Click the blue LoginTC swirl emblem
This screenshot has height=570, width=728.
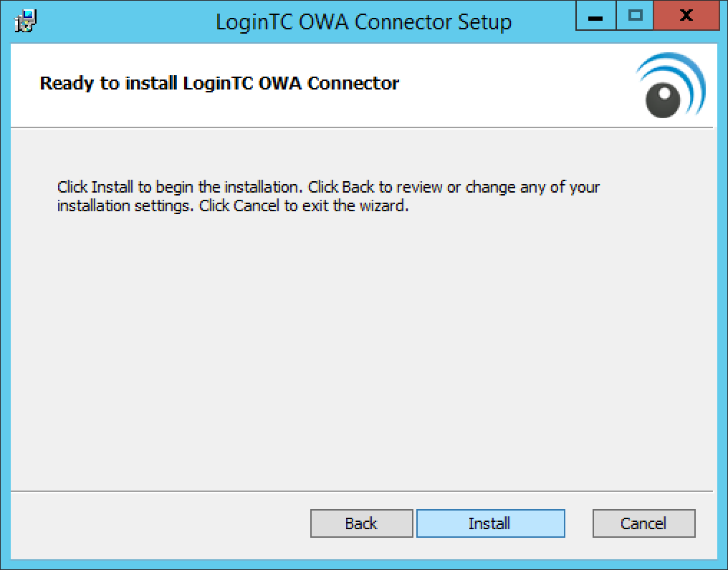669,86
